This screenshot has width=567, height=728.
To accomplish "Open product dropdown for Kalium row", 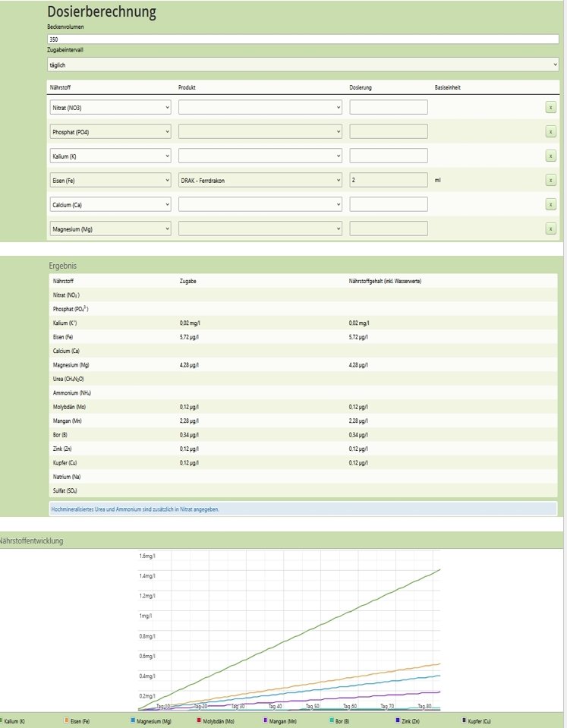I will (260, 156).
